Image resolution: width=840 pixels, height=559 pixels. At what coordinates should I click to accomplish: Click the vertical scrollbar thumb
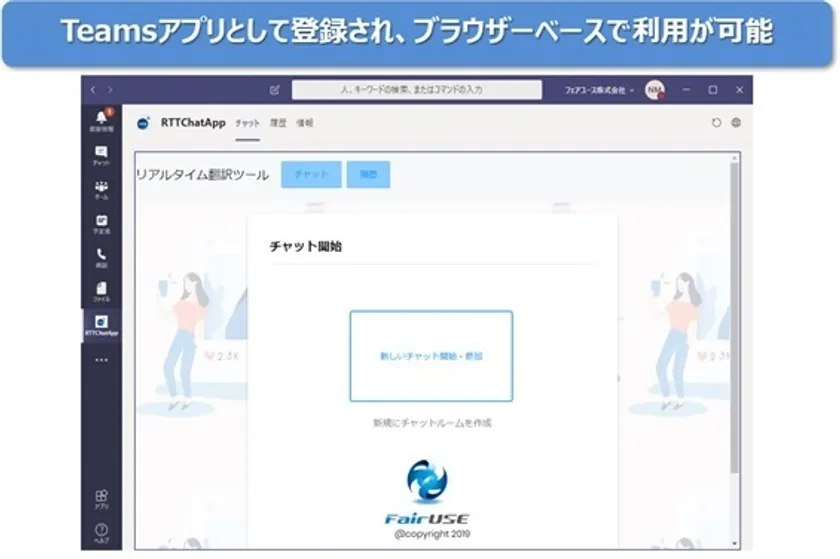click(x=734, y=317)
